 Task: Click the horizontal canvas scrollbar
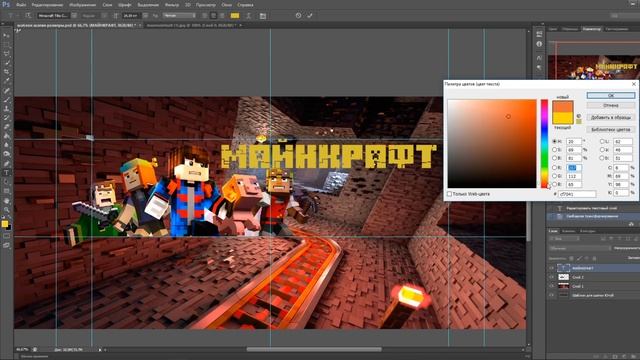(x=314, y=349)
